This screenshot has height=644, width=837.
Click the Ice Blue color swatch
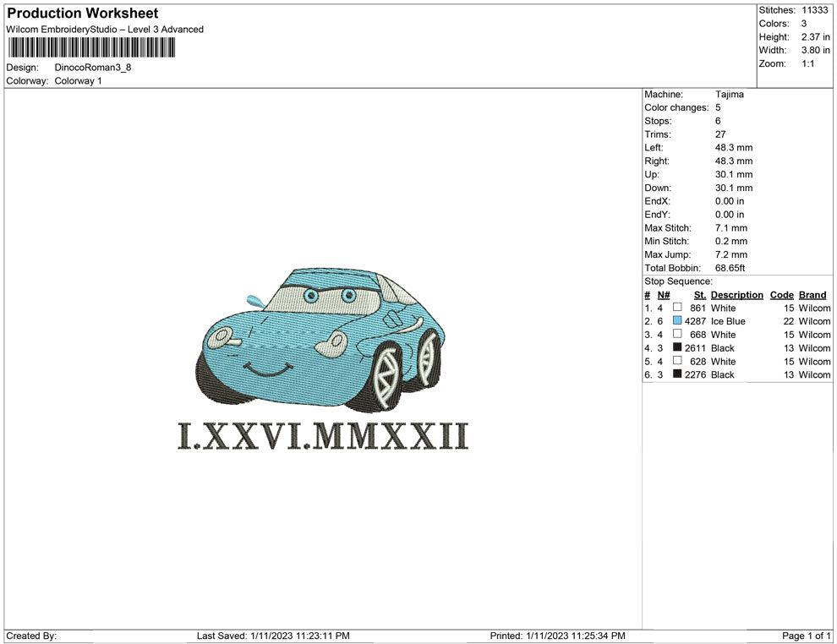(677, 321)
